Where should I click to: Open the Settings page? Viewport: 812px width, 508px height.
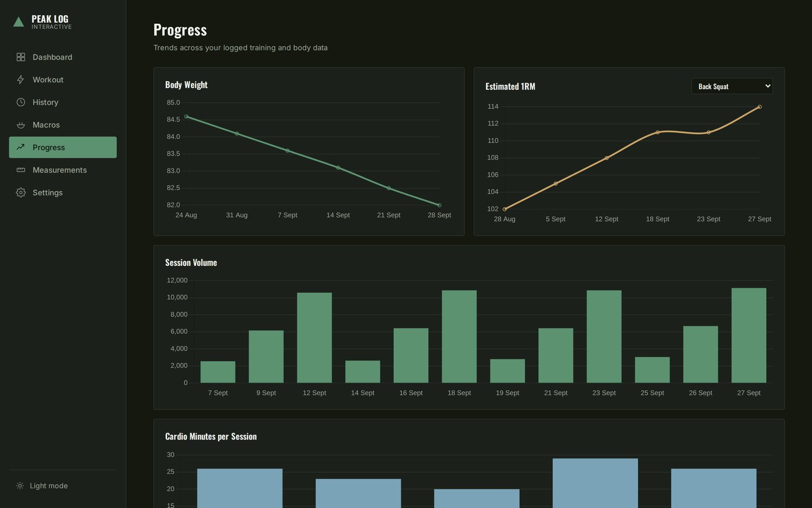coord(63,193)
